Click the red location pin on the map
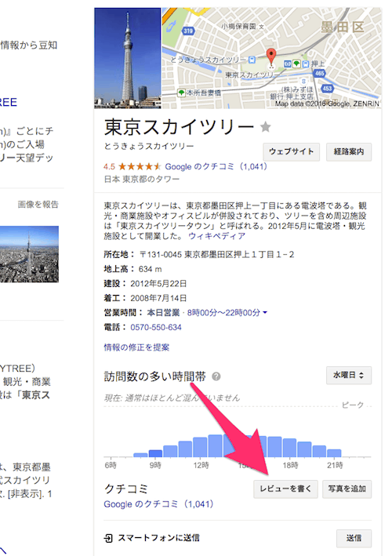The height and width of the screenshot is (556, 392). [271, 58]
